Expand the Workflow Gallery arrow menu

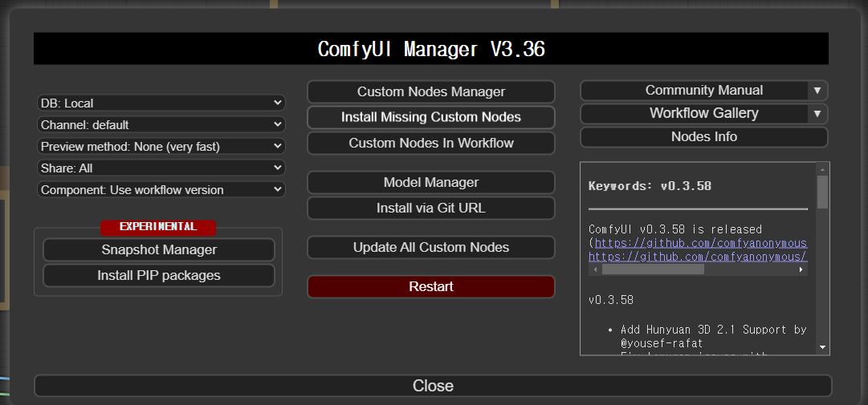coord(817,114)
